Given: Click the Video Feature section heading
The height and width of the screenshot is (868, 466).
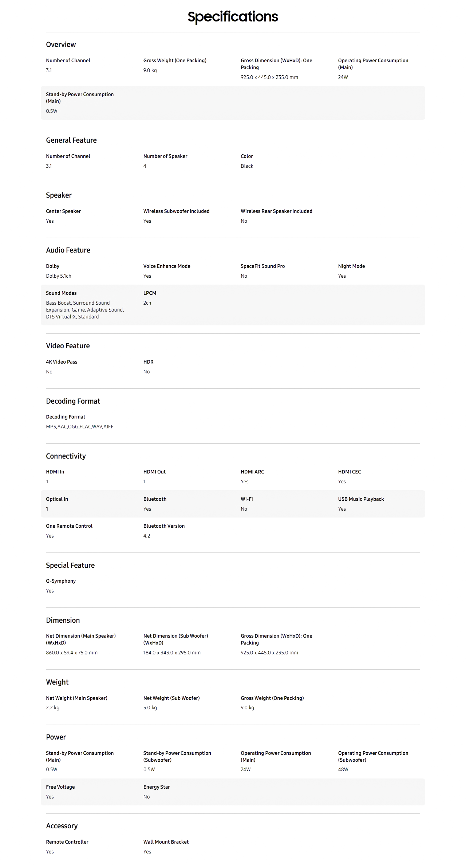Looking at the screenshot, I should 68,346.
